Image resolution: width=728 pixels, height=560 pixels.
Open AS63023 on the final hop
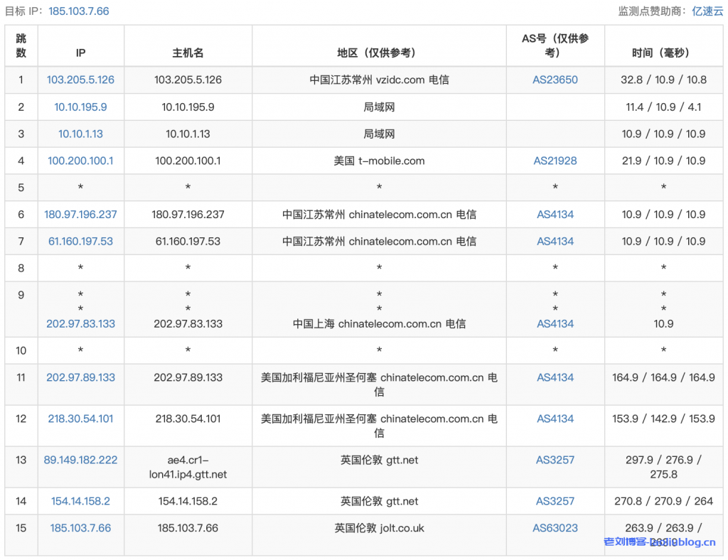(x=555, y=528)
